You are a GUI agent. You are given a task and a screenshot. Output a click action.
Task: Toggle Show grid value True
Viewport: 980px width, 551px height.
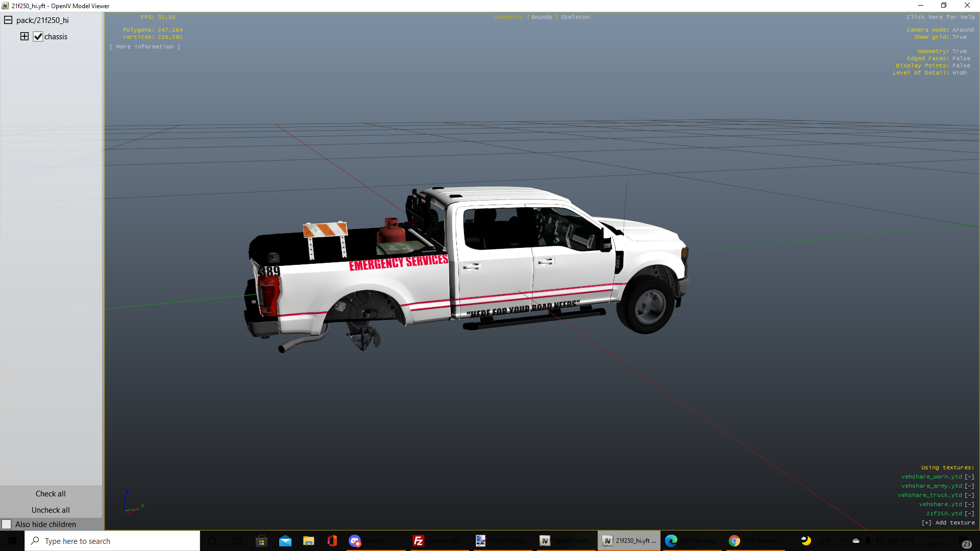pyautogui.click(x=959, y=37)
